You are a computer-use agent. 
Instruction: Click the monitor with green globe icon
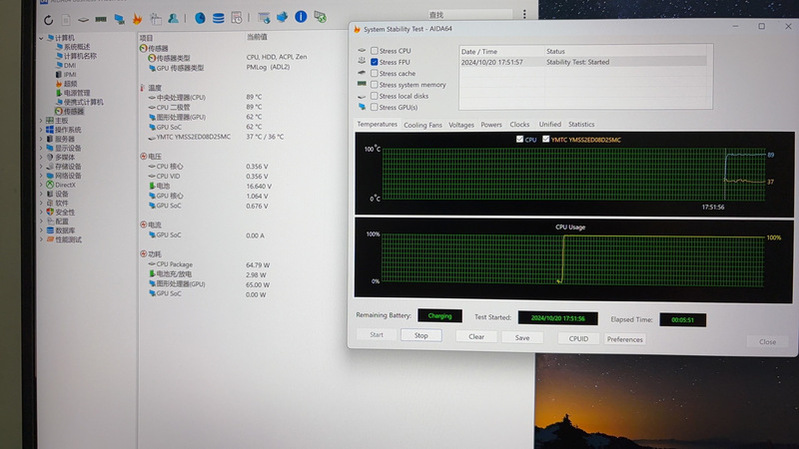(x=320, y=17)
